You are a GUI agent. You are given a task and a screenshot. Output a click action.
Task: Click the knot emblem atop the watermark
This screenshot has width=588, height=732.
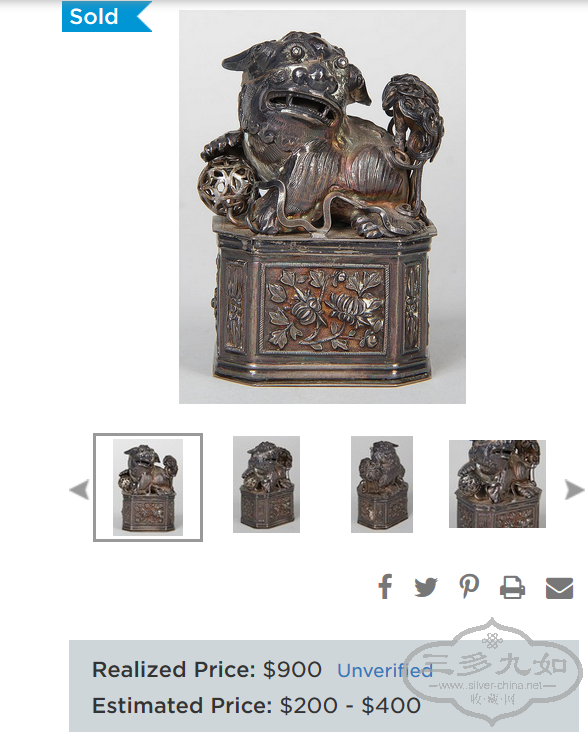(492, 640)
